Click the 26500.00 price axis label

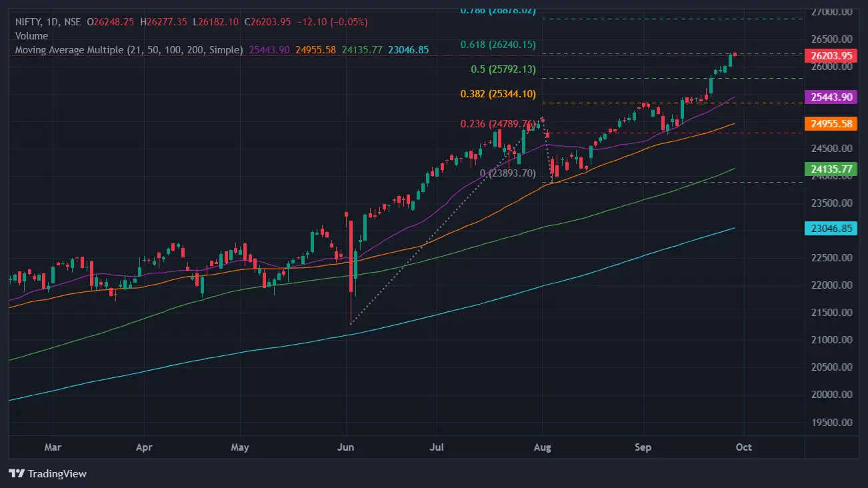point(832,39)
